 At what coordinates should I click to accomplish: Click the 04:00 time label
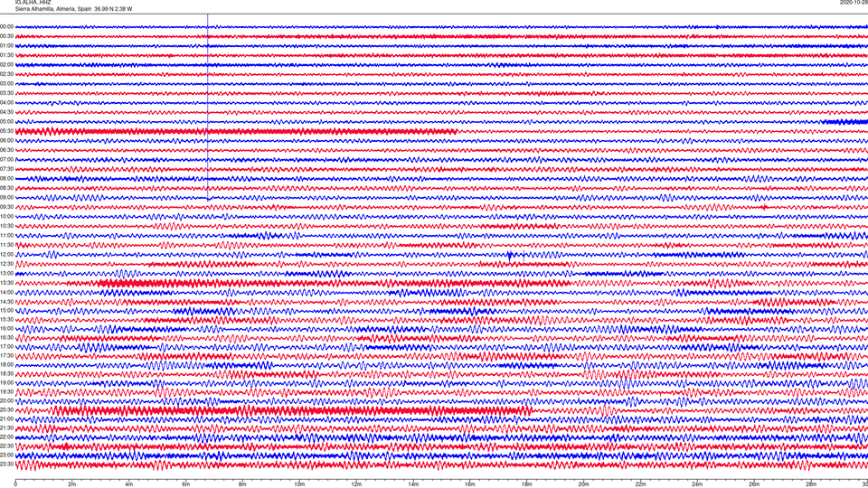[x=6, y=102]
